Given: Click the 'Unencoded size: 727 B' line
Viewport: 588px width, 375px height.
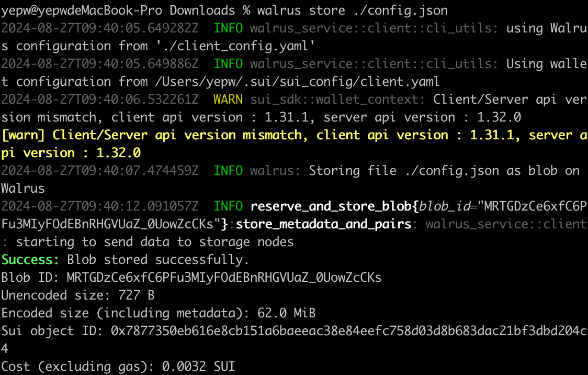Looking at the screenshot, I should click(x=78, y=295).
